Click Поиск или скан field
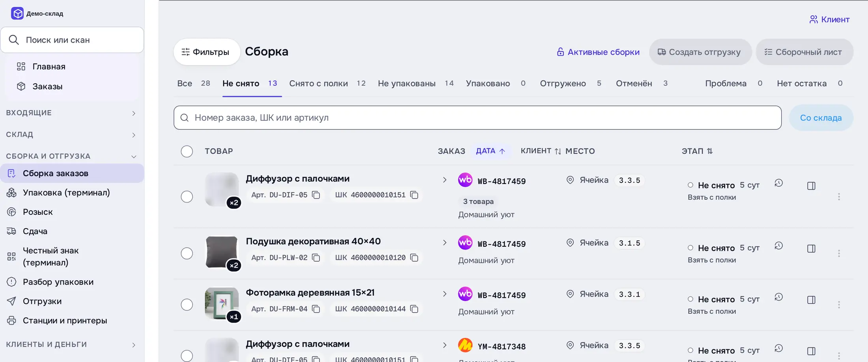 [x=72, y=40]
